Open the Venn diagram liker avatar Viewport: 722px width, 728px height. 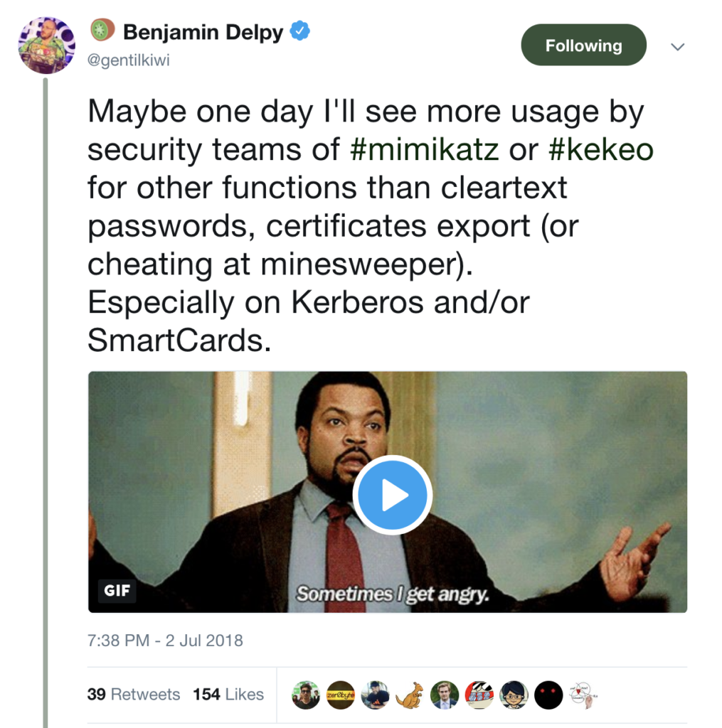(583, 695)
